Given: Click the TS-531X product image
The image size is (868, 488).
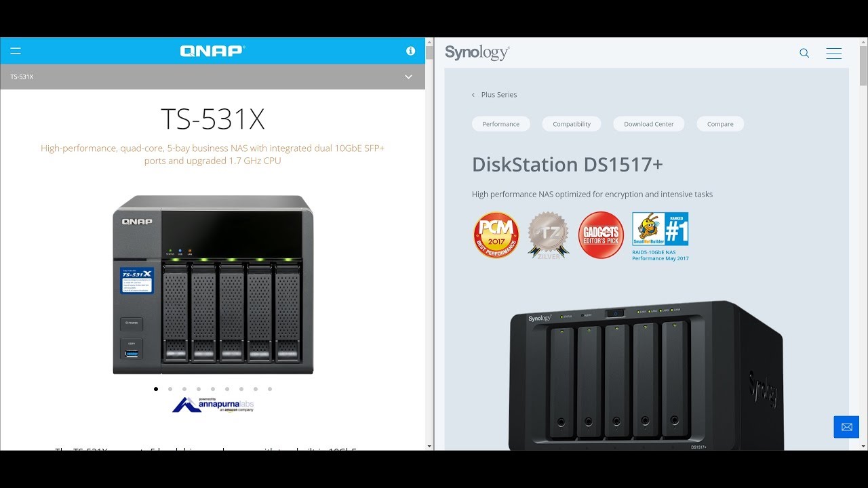Looking at the screenshot, I should click(213, 285).
